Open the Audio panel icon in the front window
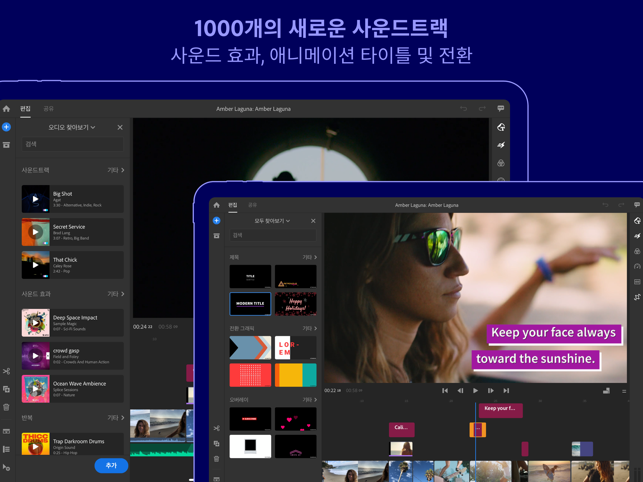 (x=637, y=282)
